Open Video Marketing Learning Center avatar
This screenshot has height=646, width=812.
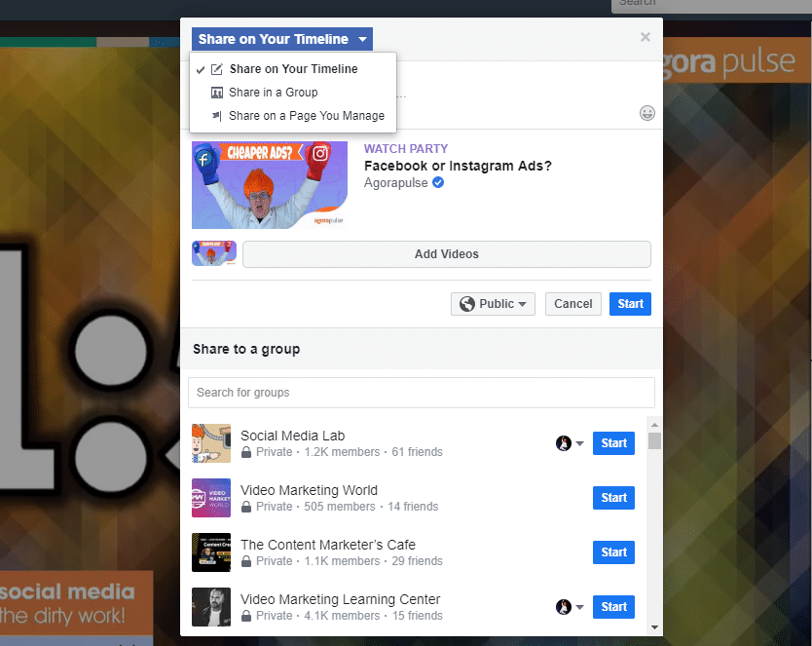(x=211, y=607)
